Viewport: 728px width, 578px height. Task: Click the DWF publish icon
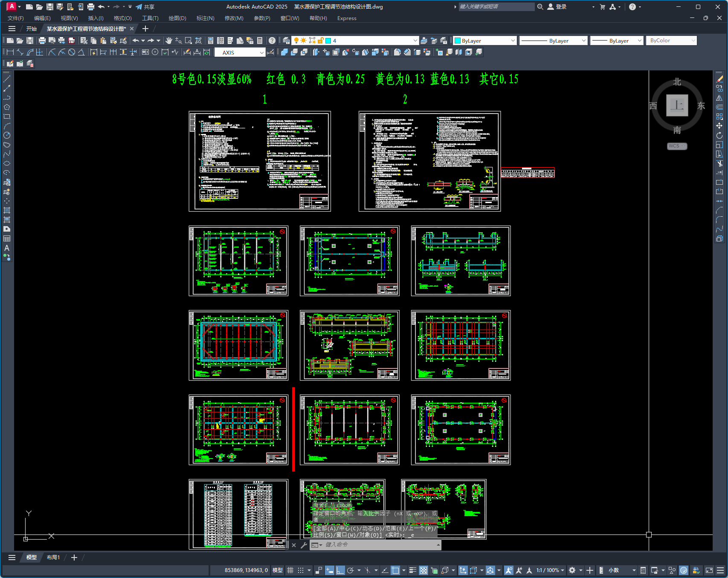(72, 41)
